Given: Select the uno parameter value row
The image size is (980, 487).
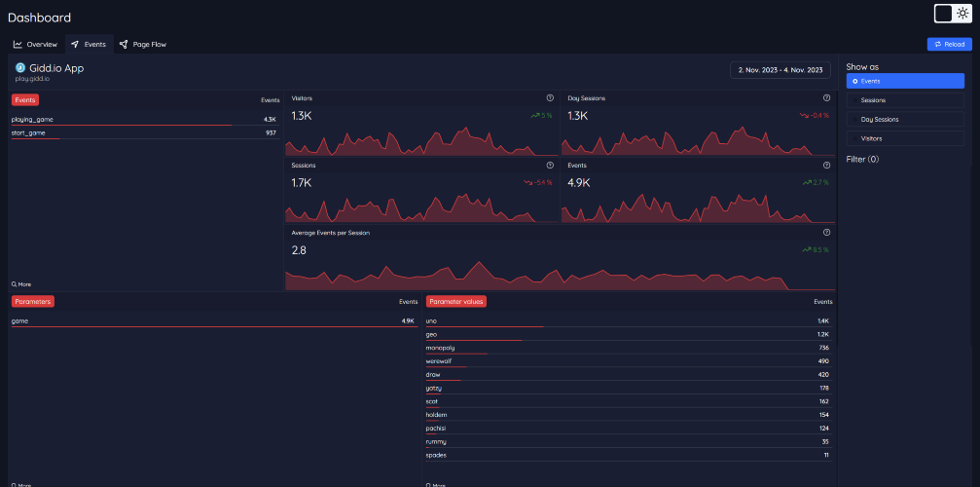Looking at the screenshot, I should (x=630, y=321).
